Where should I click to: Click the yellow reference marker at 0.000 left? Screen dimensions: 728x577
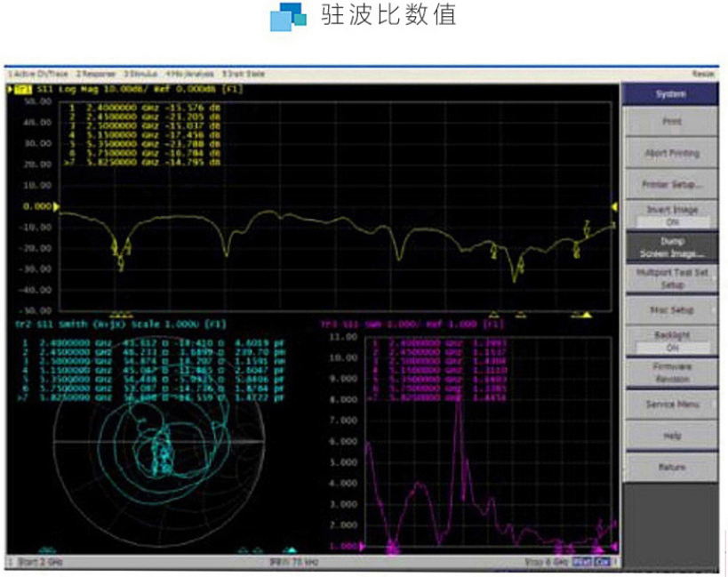[x=56, y=206]
